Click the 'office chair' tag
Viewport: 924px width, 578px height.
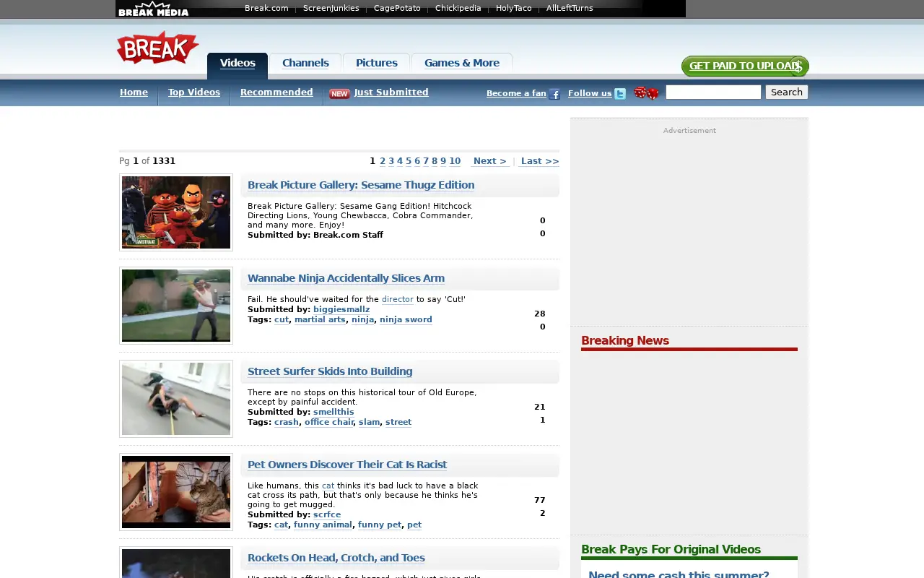pos(329,422)
